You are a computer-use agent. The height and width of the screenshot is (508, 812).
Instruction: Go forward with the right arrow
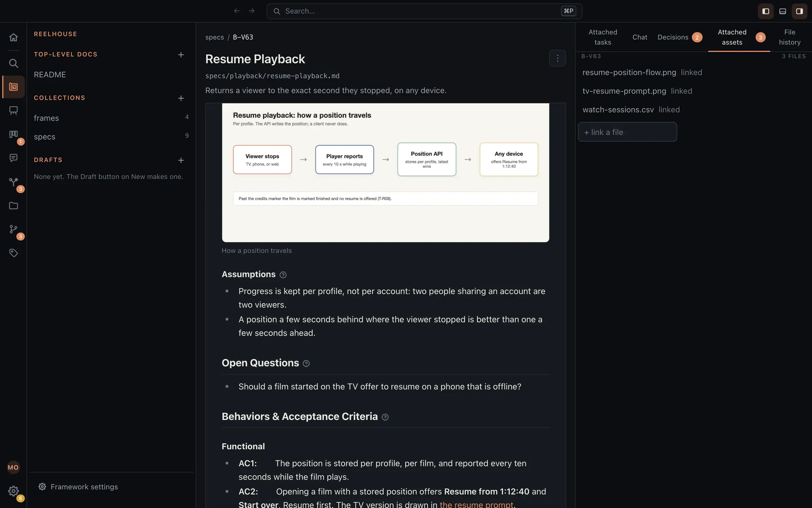tap(251, 11)
